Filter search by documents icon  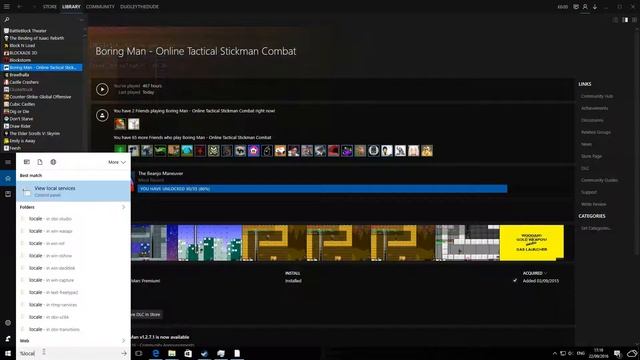coord(40,162)
